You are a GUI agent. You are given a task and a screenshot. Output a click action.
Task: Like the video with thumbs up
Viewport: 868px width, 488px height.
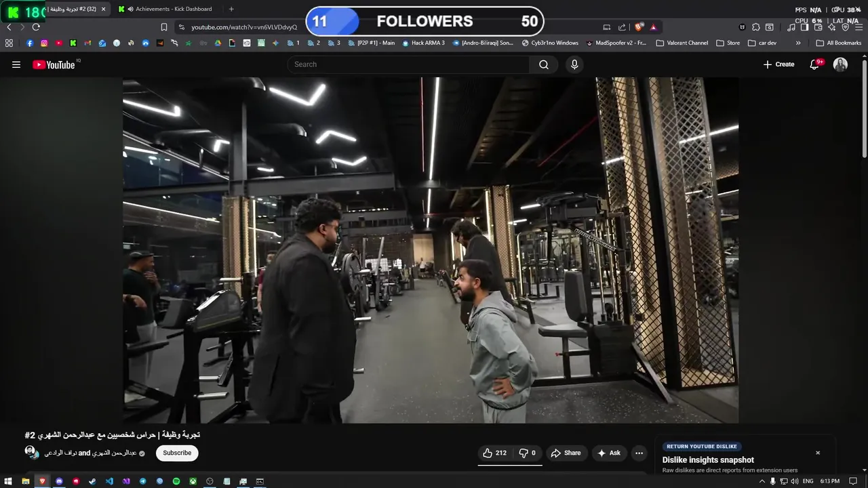pos(494,453)
